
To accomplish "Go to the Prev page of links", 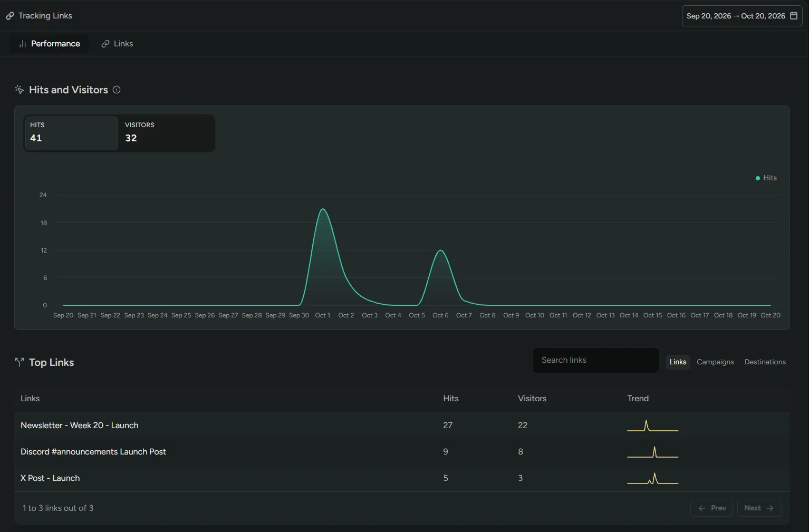I will [x=711, y=508].
